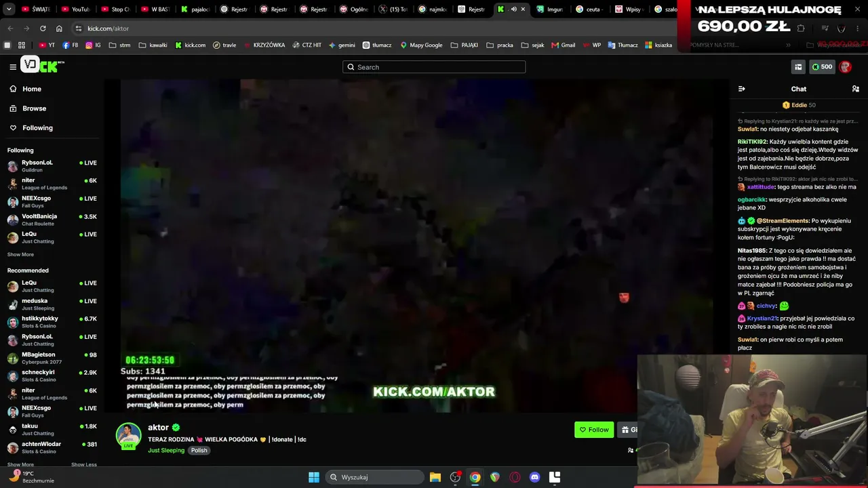This screenshot has height=488, width=868.
Task: Click browser forward arrow
Action: (x=26, y=28)
